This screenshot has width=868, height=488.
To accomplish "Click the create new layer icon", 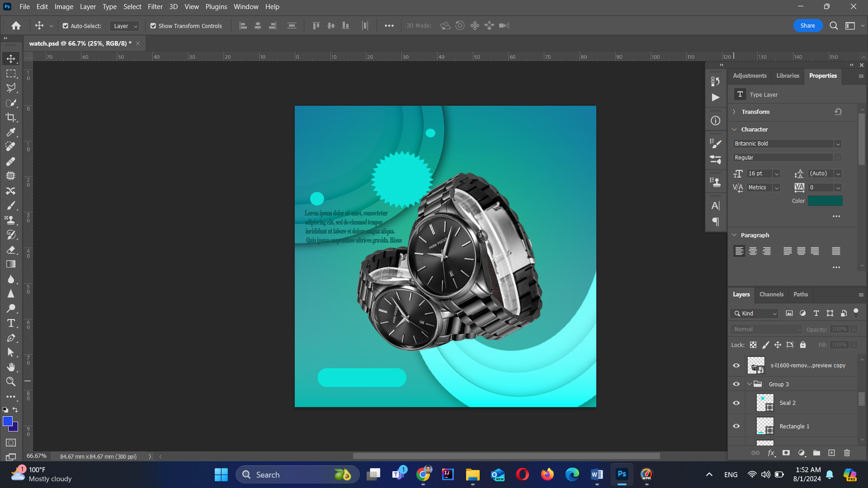I will pyautogui.click(x=831, y=453).
